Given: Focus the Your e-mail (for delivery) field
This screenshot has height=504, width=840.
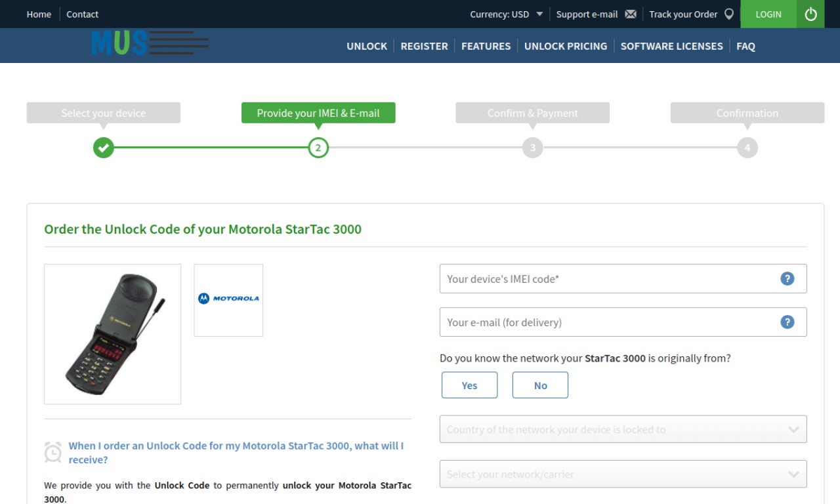Looking at the screenshot, I should pos(623,322).
